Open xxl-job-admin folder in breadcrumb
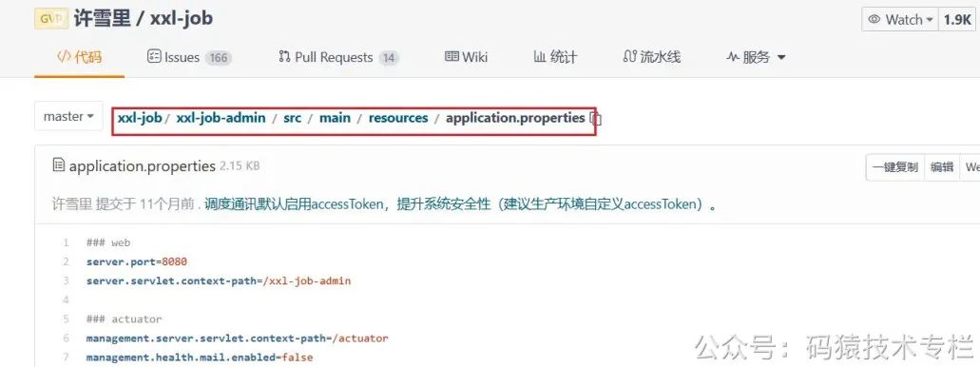Viewport: 980px width, 367px height. 221,118
